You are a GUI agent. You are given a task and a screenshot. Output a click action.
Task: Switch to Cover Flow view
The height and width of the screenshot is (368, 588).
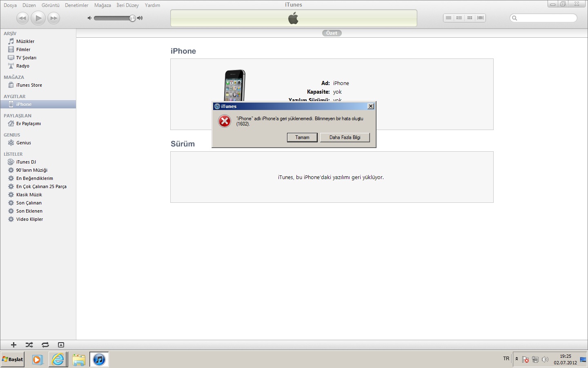(480, 18)
